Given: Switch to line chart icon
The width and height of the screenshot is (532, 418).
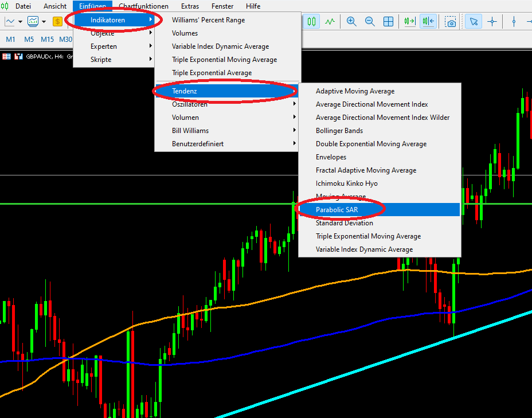Looking at the screenshot, I should click(x=329, y=22).
